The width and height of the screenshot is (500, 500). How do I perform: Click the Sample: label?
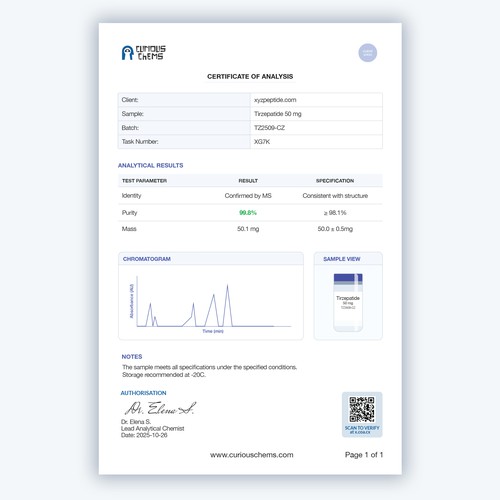point(133,114)
